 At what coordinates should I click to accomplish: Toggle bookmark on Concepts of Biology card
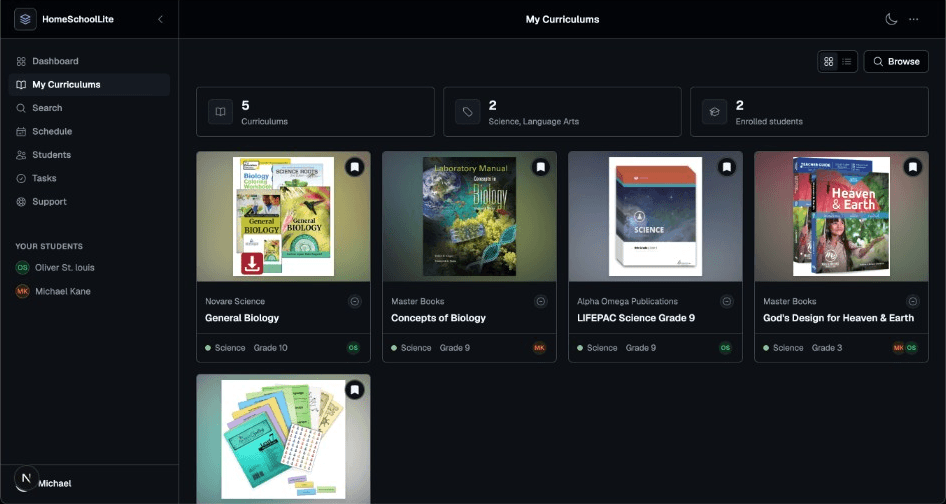coord(541,167)
